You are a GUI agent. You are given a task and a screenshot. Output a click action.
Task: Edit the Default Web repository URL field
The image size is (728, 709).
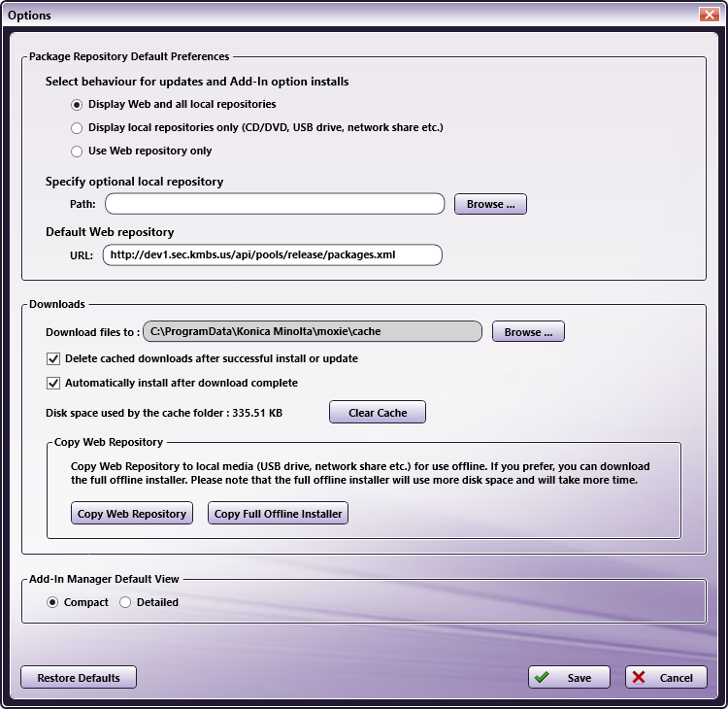[x=272, y=255]
